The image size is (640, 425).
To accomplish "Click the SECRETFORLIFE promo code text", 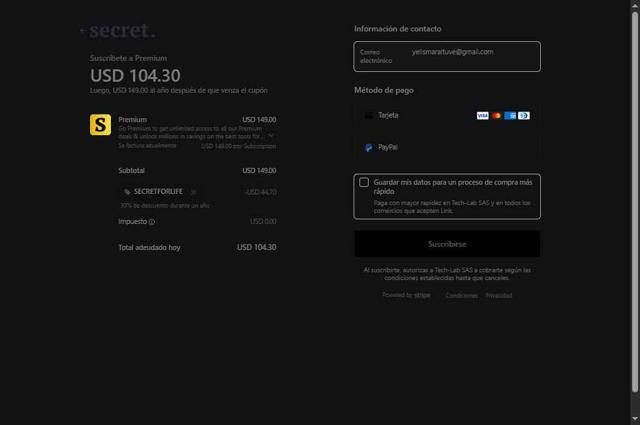I will [158, 191].
